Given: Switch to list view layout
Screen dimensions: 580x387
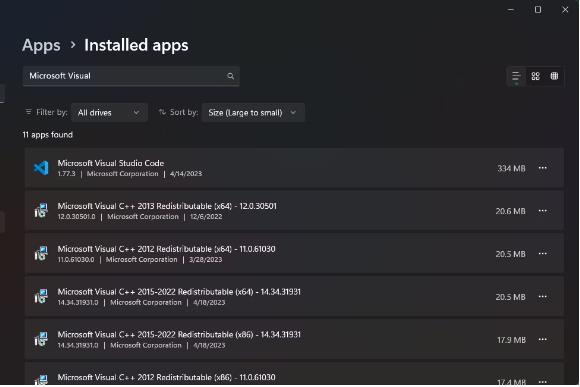Looking at the screenshot, I should click(516, 76).
